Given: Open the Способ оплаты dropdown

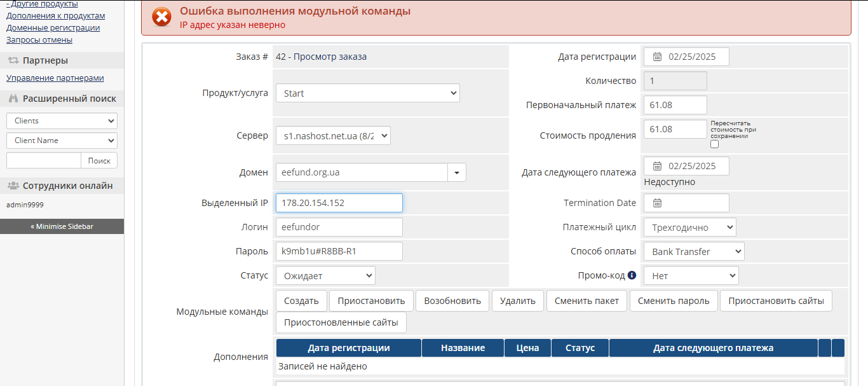Looking at the screenshot, I should (x=693, y=251).
